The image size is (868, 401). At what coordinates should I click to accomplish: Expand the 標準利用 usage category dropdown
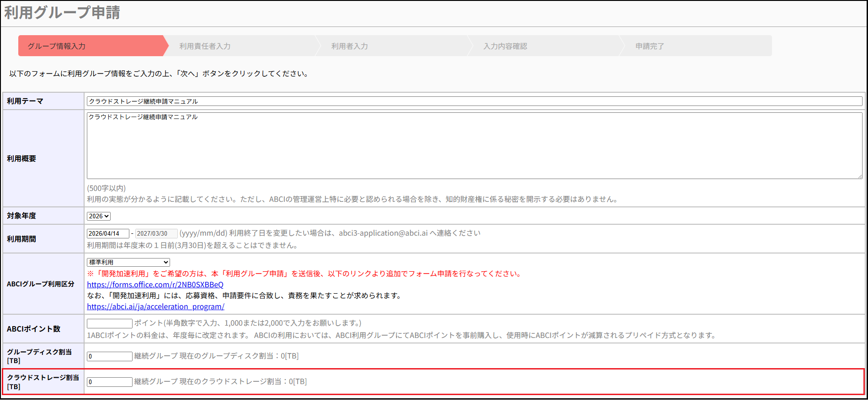tap(128, 263)
